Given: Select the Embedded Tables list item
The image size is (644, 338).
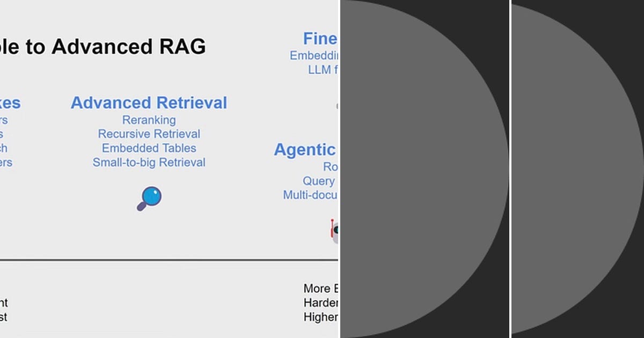Looking at the screenshot, I should (x=149, y=148).
